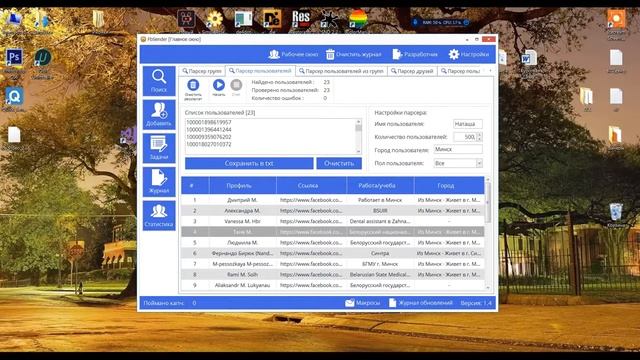Open the Статистика sidebar section
This screenshot has height=360, width=640.
[159, 216]
